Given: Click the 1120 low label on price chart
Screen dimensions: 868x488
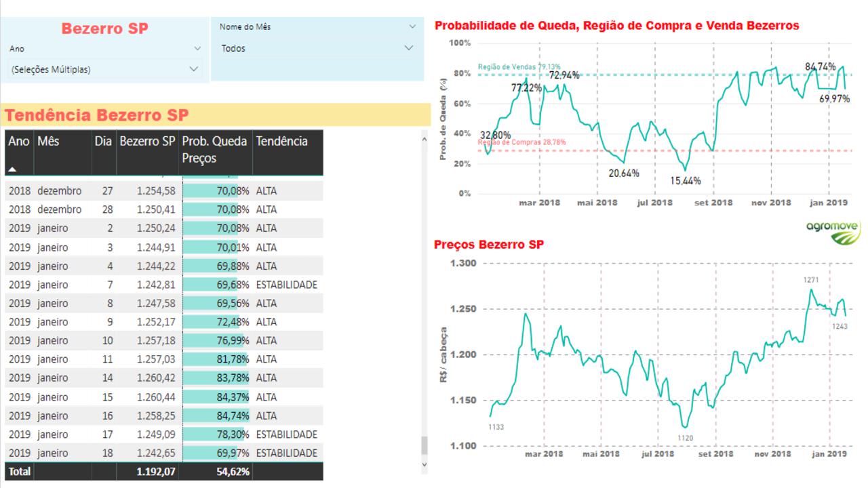Looking at the screenshot, I should [686, 438].
